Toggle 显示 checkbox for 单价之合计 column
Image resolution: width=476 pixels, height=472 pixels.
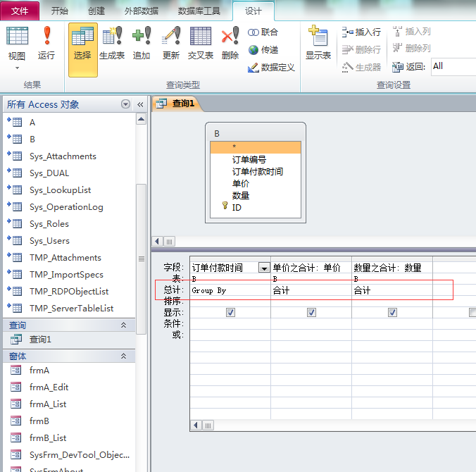pyautogui.click(x=311, y=312)
